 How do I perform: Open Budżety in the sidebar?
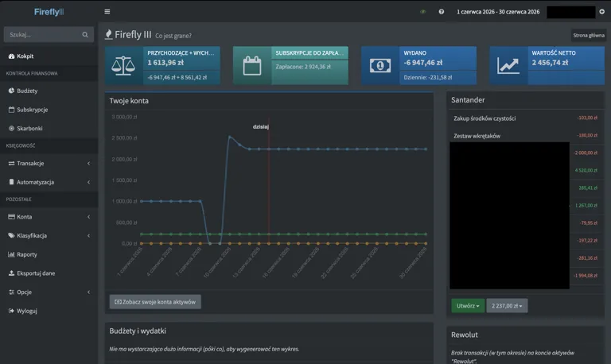tap(49, 91)
